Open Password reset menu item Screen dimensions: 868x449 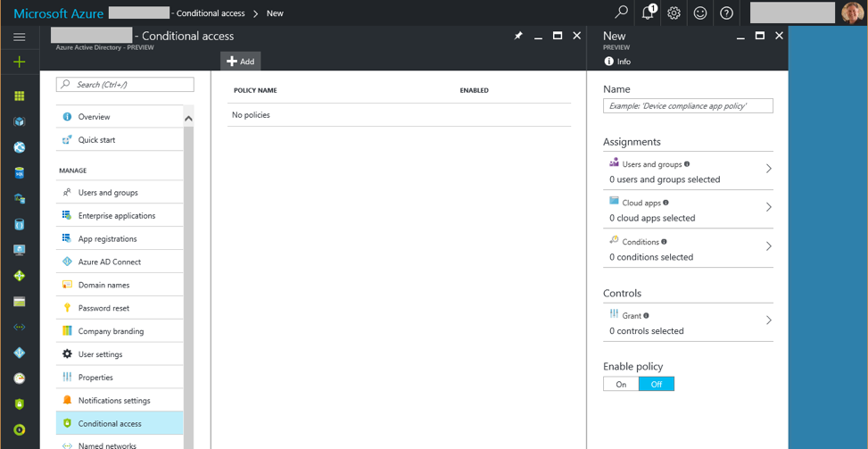coord(120,308)
